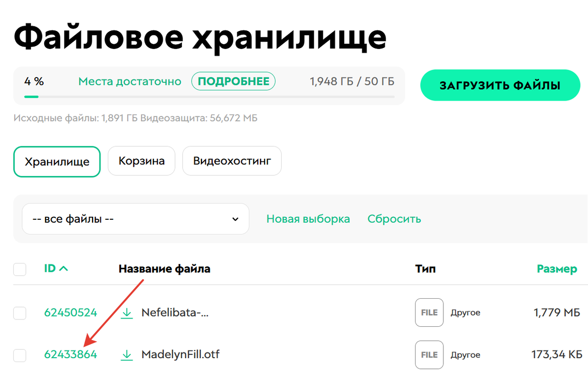The height and width of the screenshot is (391, 588).
Task: Click the Другое label in Nefelibata row
Action: tap(465, 313)
